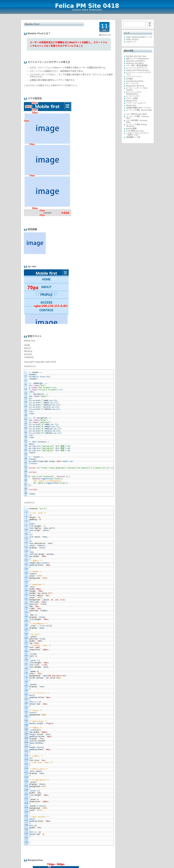Click icon beside 使用テキスト heading

click(25, 336)
